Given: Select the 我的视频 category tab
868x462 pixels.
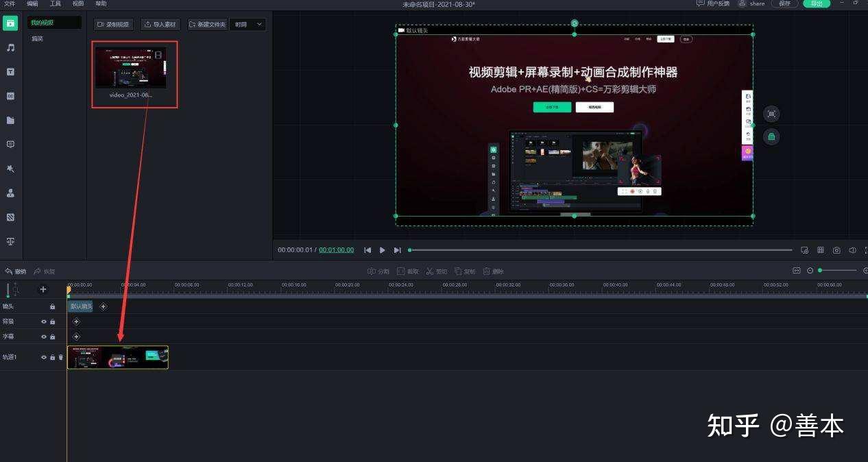Looking at the screenshot, I should [54, 23].
